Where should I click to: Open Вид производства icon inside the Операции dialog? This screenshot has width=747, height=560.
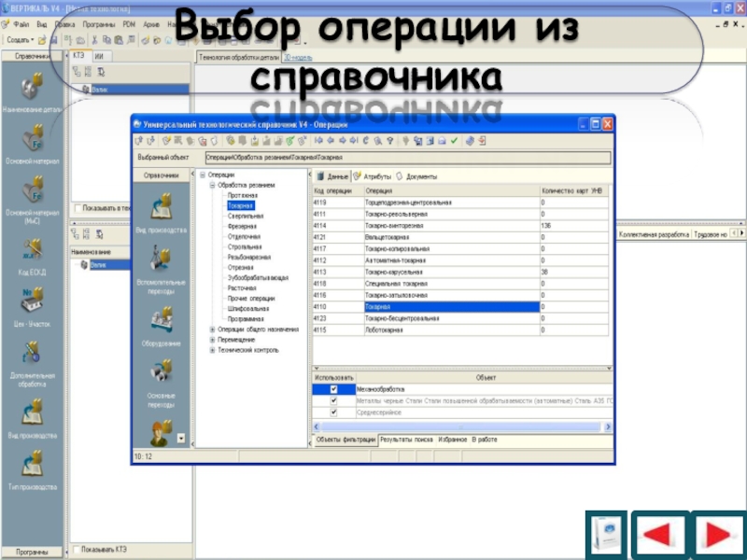(x=161, y=206)
